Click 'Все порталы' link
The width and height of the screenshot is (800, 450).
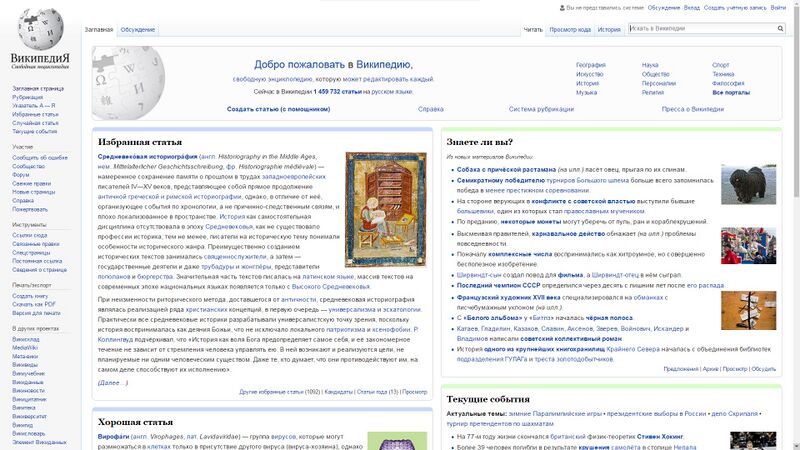pos(731,93)
